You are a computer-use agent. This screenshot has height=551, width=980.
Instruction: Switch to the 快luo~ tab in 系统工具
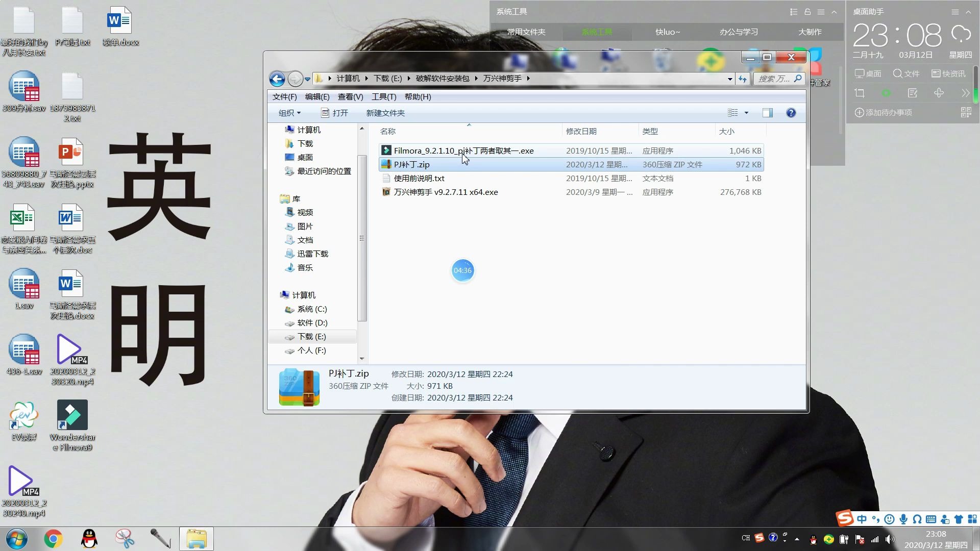click(x=668, y=32)
